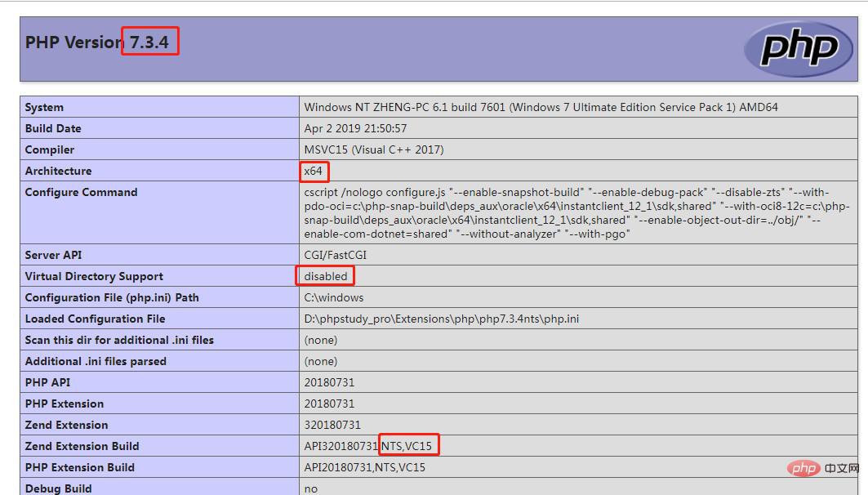Click the 'System' row label
868x495 pixels.
coord(44,107)
